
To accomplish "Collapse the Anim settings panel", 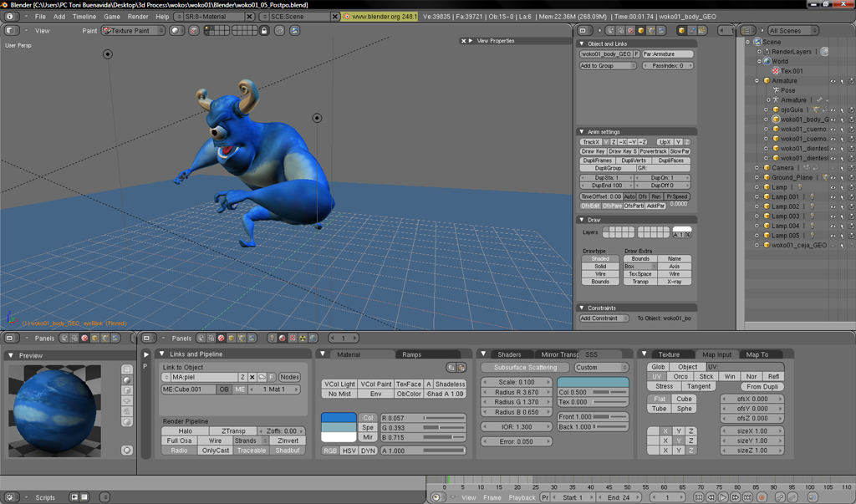I will (582, 131).
